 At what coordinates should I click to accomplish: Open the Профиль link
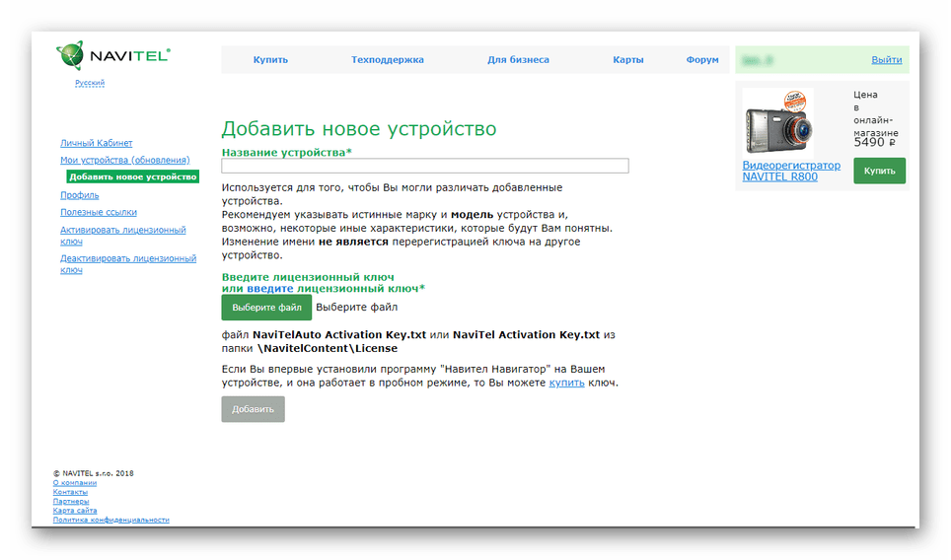click(x=80, y=195)
